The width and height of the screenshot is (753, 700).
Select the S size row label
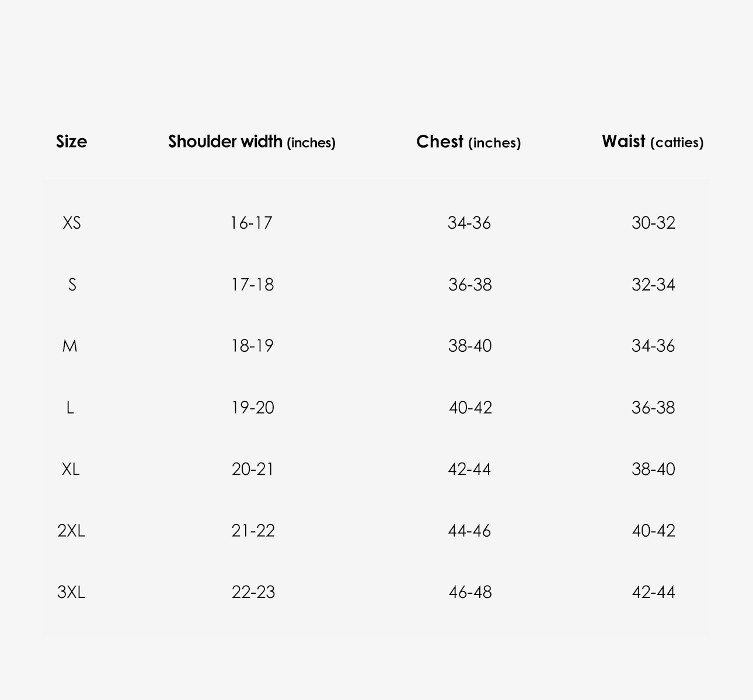pos(72,285)
